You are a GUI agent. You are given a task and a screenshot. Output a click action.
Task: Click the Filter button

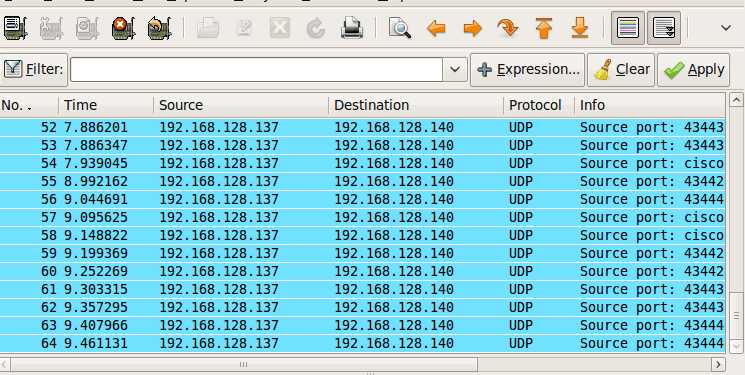click(33, 70)
